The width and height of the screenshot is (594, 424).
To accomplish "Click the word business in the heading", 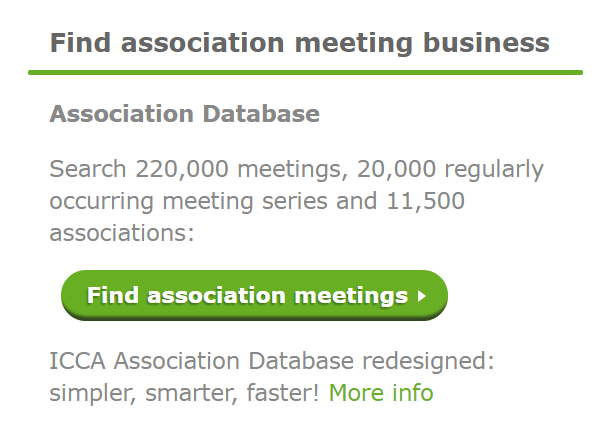I will [486, 43].
